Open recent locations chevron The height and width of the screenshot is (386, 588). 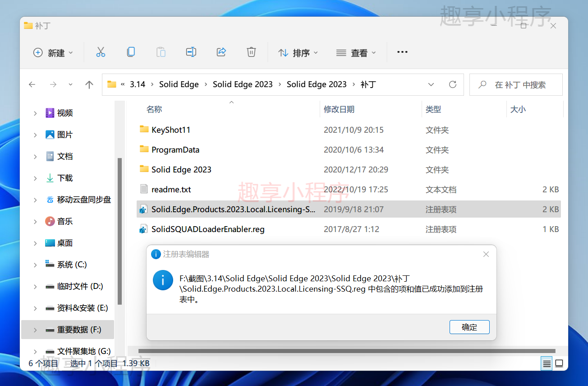[70, 84]
